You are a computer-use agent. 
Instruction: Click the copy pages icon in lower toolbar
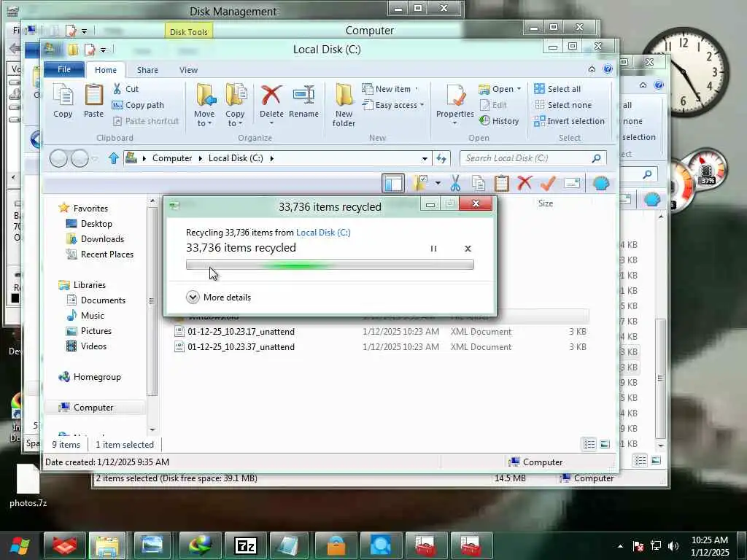pos(479,183)
